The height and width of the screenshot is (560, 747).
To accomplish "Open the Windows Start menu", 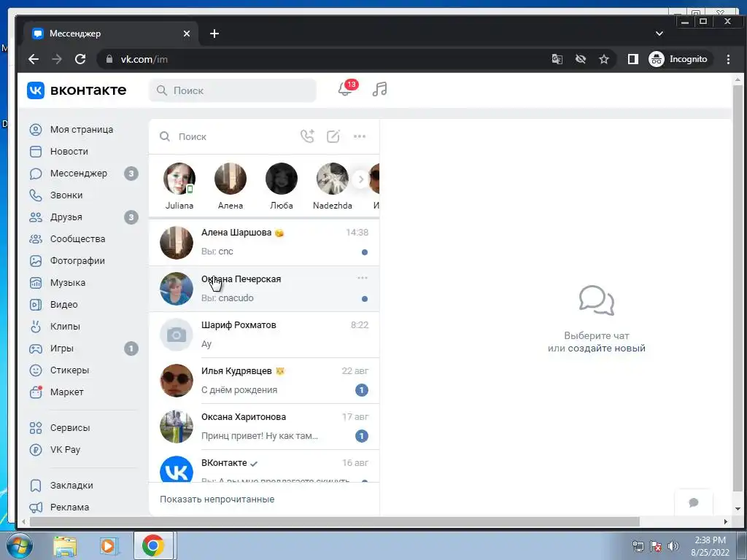I will [x=19, y=545].
